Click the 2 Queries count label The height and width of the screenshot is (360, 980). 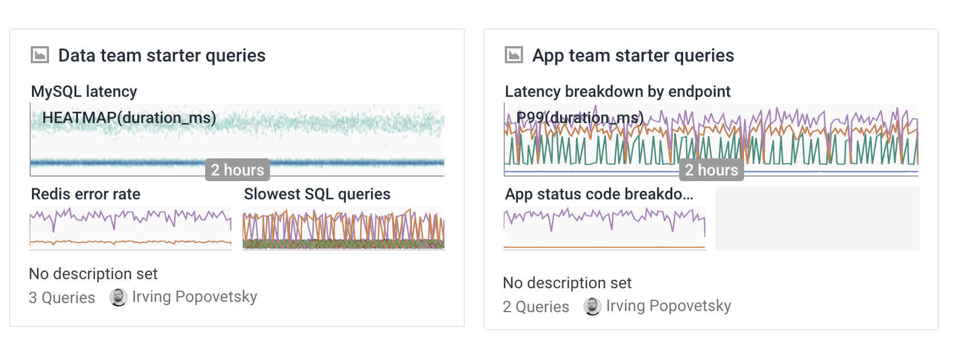click(536, 307)
